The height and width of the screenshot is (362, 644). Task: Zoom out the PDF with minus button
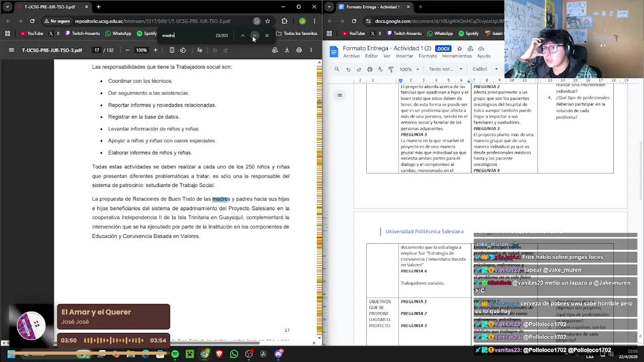click(x=127, y=50)
